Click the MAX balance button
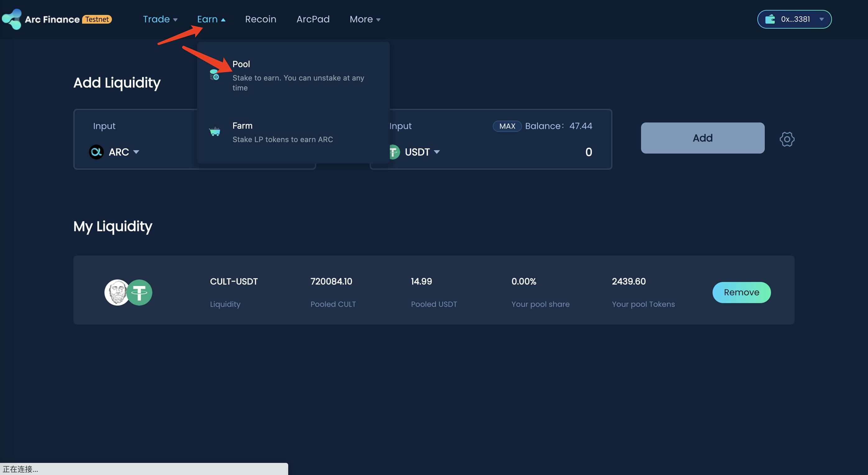 point(507,126)
